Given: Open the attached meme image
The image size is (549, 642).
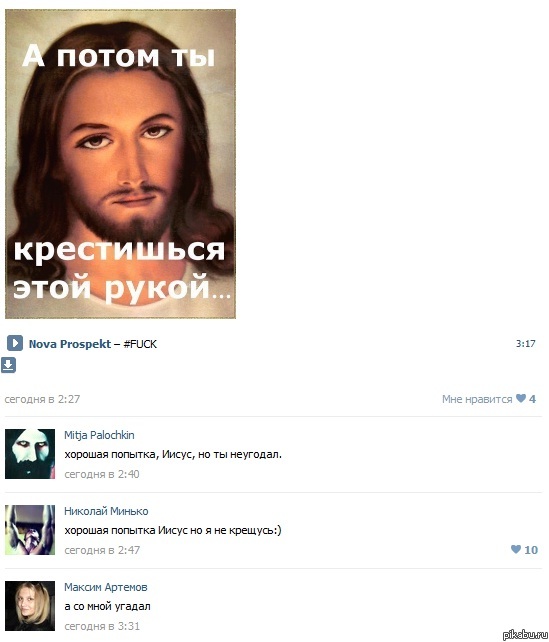Looking at the screenshot, I should pyautogui.click(x=120, y=164).
